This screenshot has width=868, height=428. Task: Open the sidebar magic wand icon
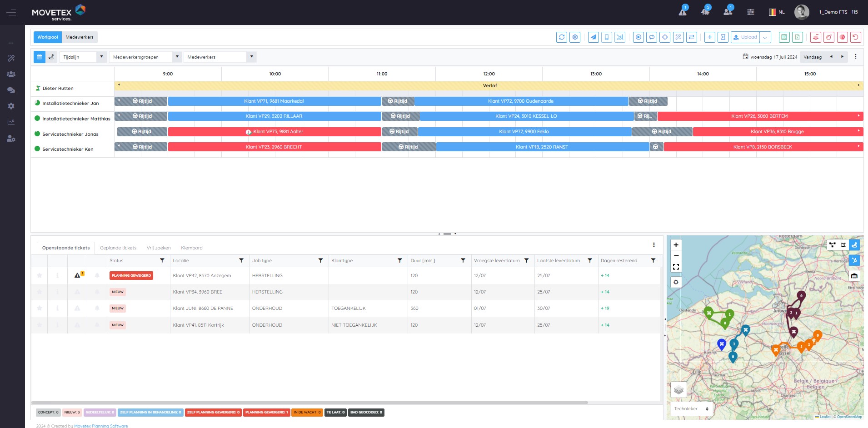point(11,58)
